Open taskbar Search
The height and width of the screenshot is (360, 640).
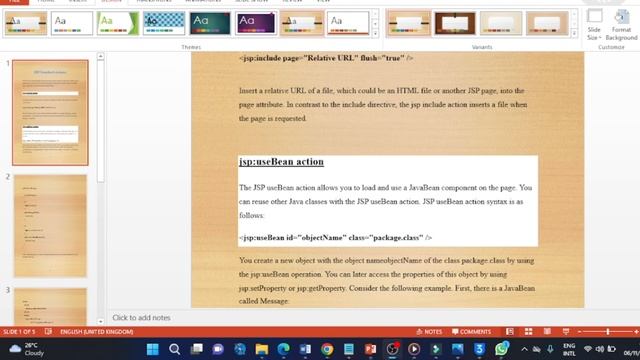tap(175, 349)
